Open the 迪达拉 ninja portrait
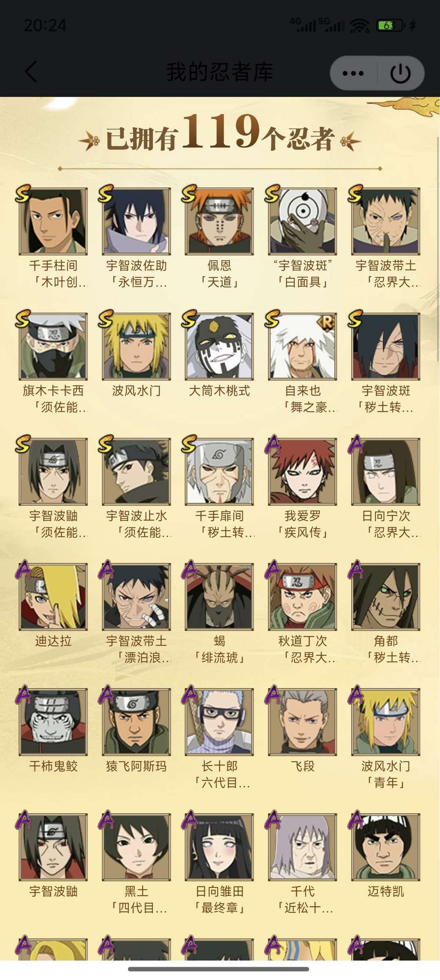This screenshot has height=980, width=440. pos(53,597)
